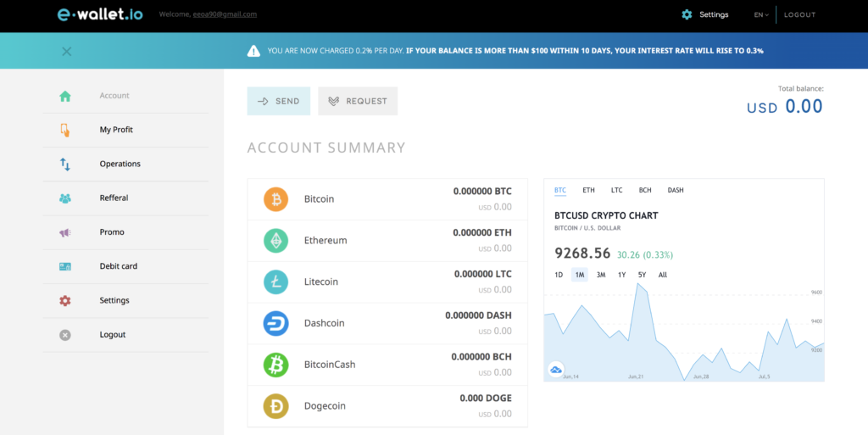Click the Promo megaphone icon

[x=64, y=232]
